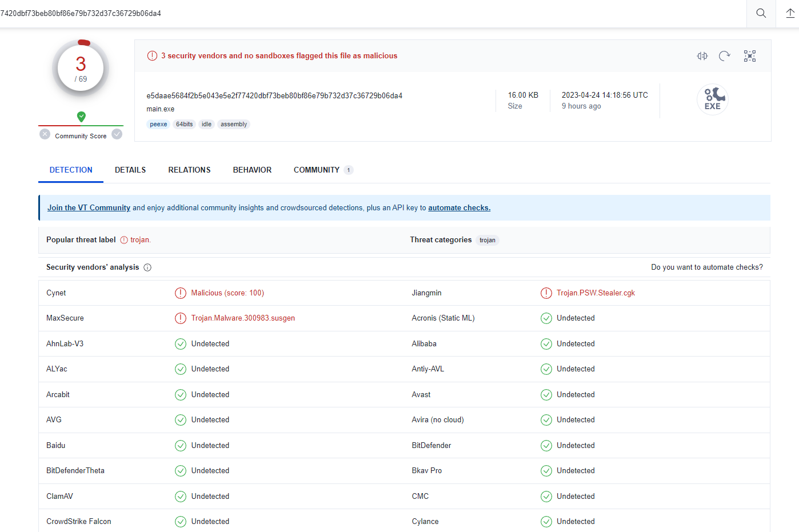799x532 pixels.
Task: Click the EXE file type icon
Action: pyautogui.click(x=713, y=99)
